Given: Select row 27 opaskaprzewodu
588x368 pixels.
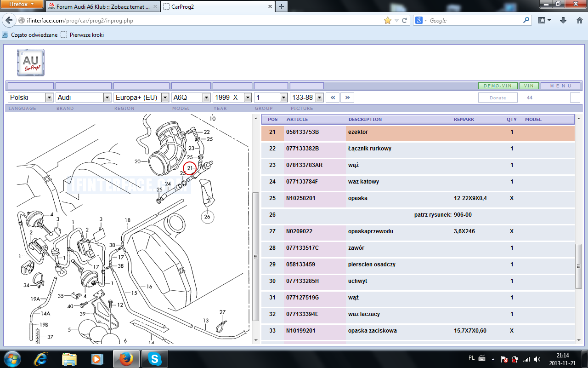Looking at the screenshot, I should 418,232.
